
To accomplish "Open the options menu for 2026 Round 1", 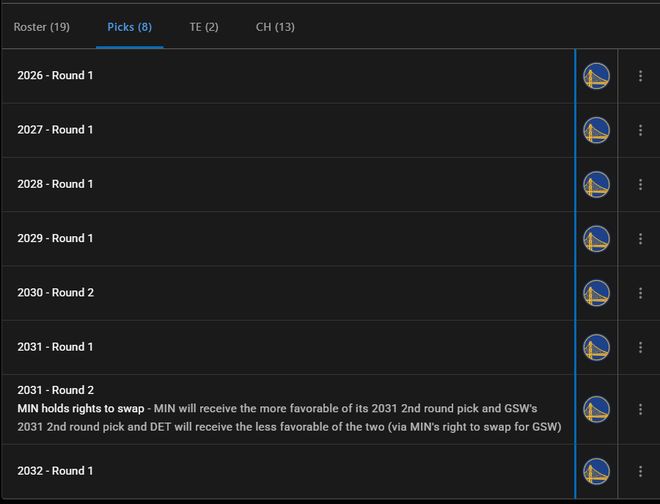I will coord(640,76).
